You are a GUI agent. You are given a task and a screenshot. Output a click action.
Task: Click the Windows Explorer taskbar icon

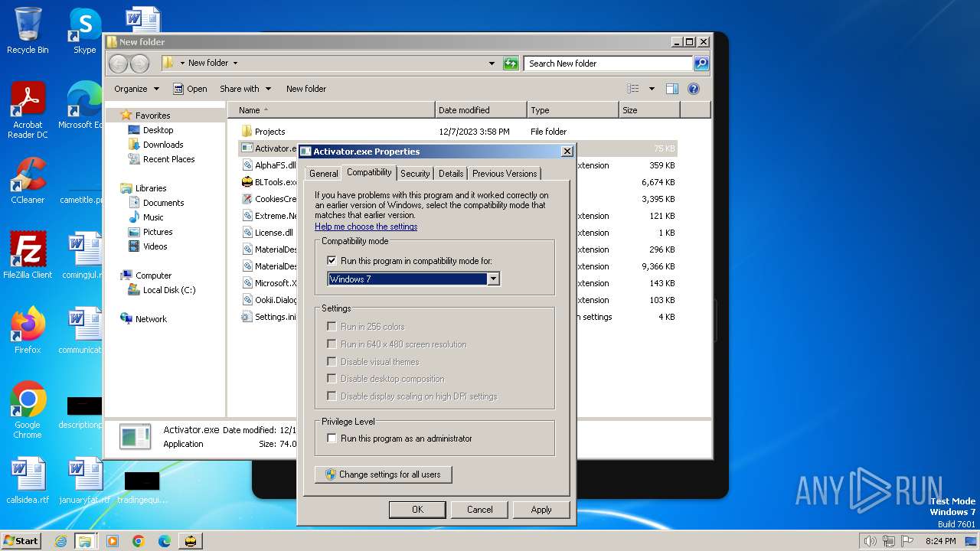(85, 541)
